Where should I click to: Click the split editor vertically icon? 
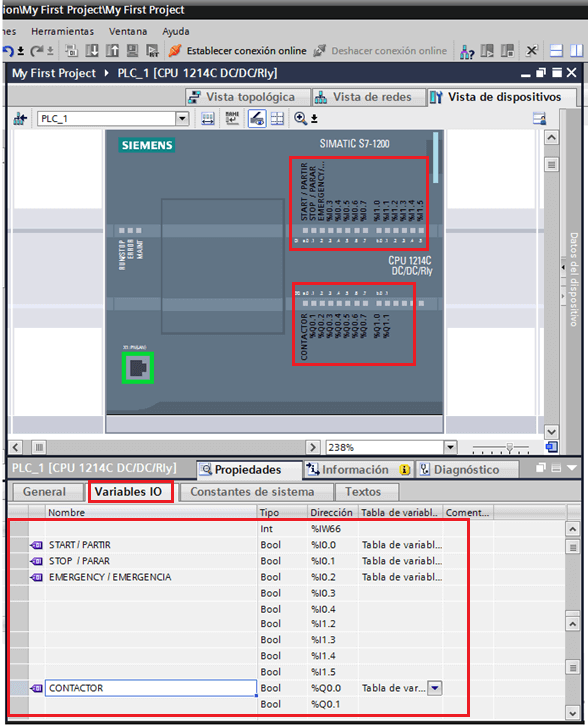(576, 51)
